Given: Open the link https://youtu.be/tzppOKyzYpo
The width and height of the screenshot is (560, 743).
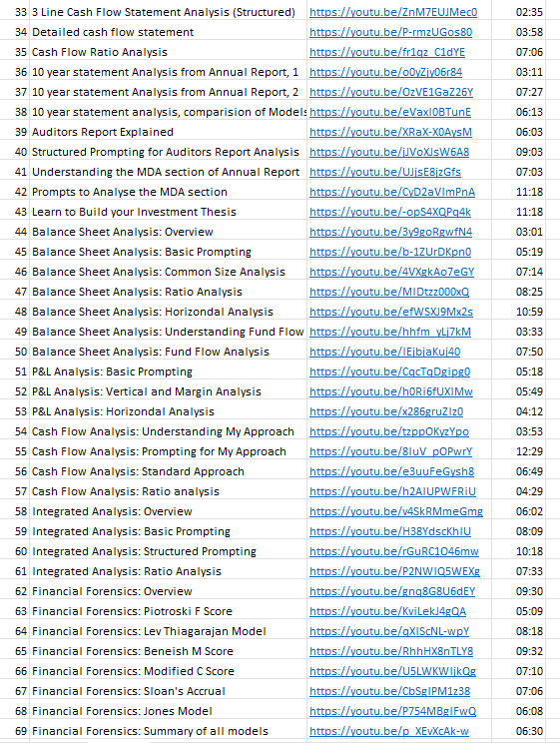Looking at the screenshot, I should click(389, 431).
